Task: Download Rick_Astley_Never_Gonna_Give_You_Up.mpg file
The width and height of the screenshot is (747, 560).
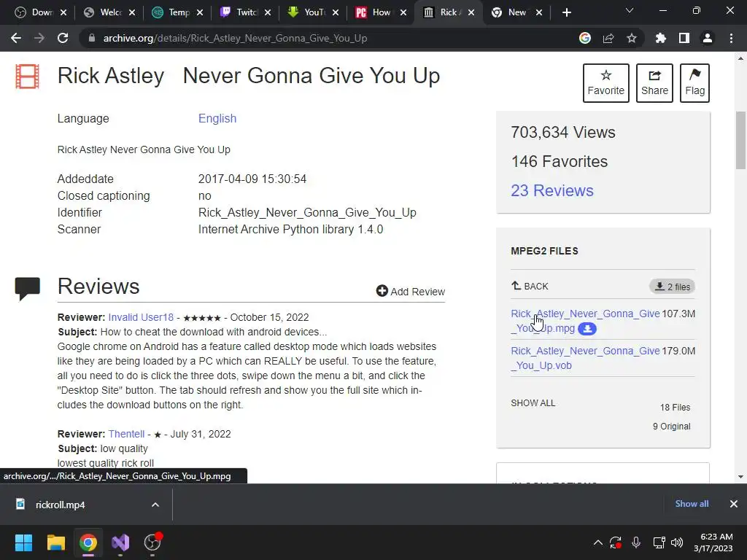Action: pyautogui.click(x=585, y=321)
